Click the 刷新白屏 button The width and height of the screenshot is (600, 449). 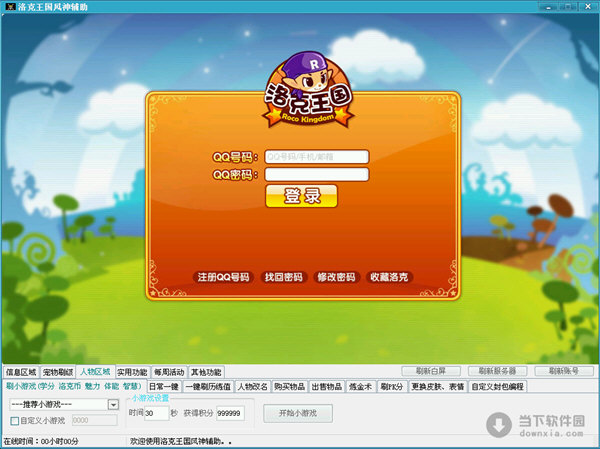[x=431, y=371]
